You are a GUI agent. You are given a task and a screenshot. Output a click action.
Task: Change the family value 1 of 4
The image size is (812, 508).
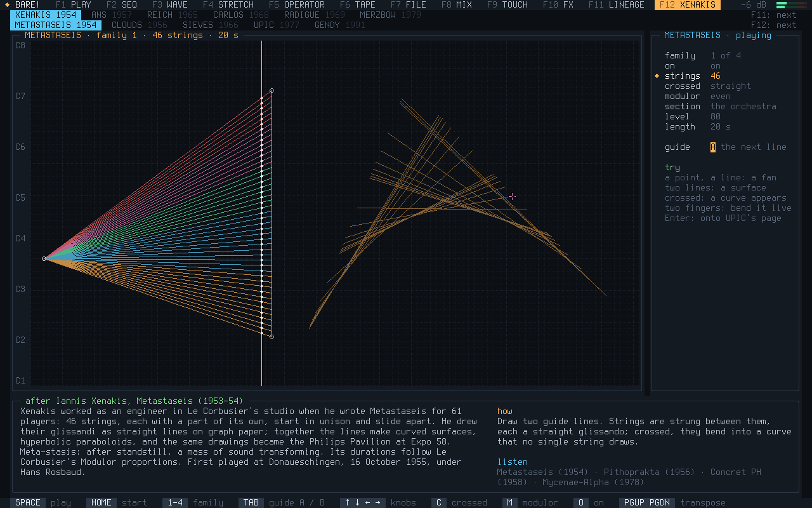(726, 55)
